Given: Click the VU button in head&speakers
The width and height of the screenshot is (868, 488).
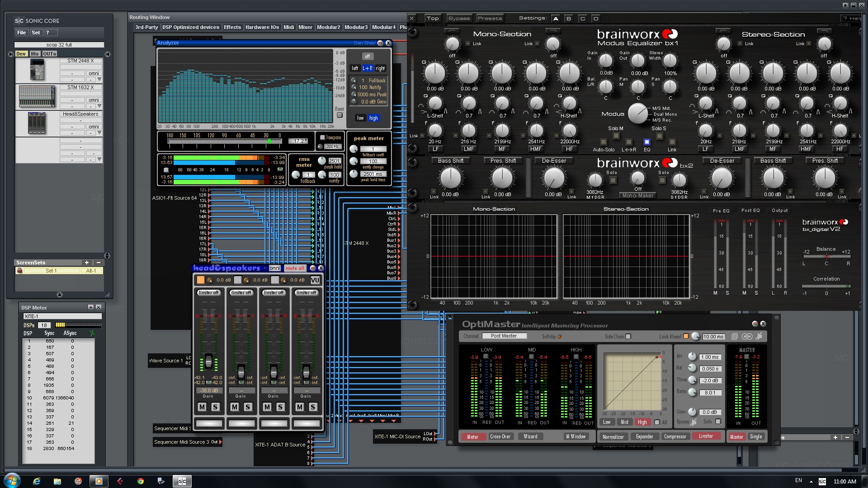Looking at the screenshot, I should click(315, 280).
